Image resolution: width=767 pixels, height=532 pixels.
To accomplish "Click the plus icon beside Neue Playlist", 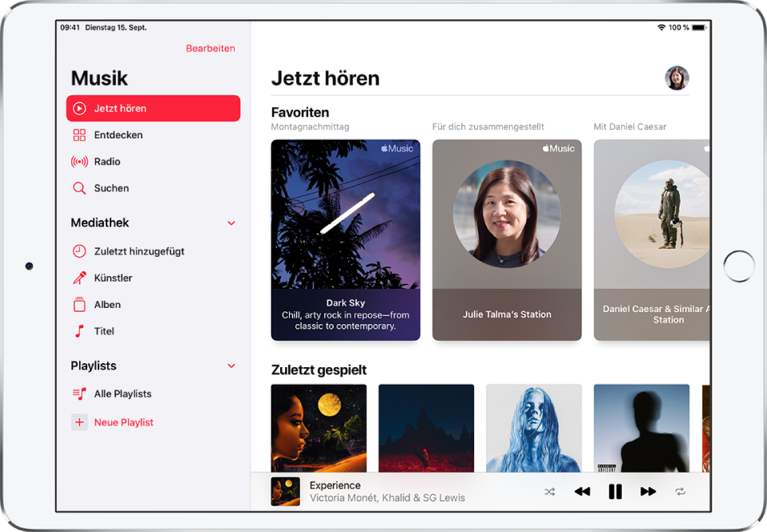I will click(x=79, y=422).
